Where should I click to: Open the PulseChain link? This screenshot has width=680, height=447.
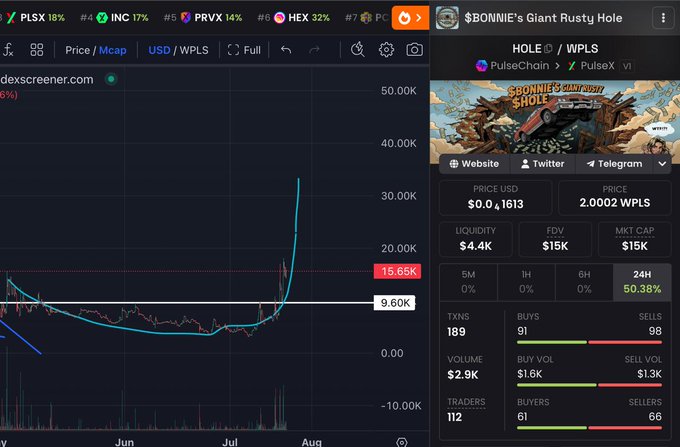tap(512, 66)
